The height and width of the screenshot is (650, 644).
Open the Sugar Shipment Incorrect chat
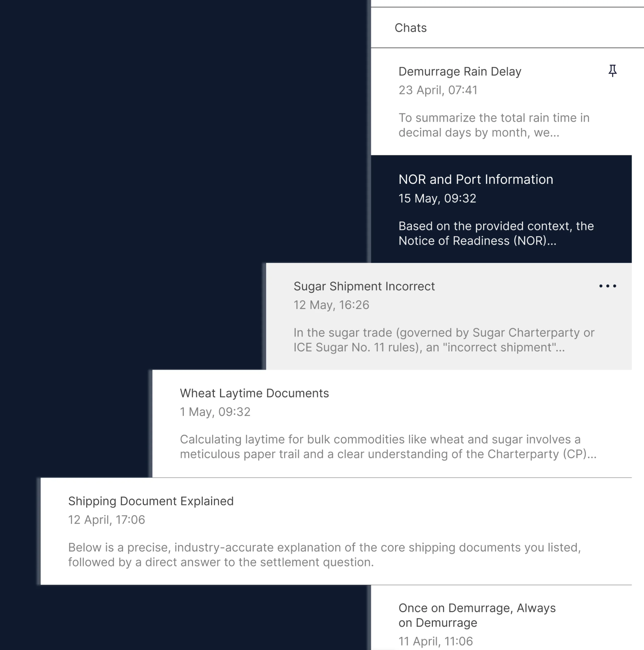(364, 286)
